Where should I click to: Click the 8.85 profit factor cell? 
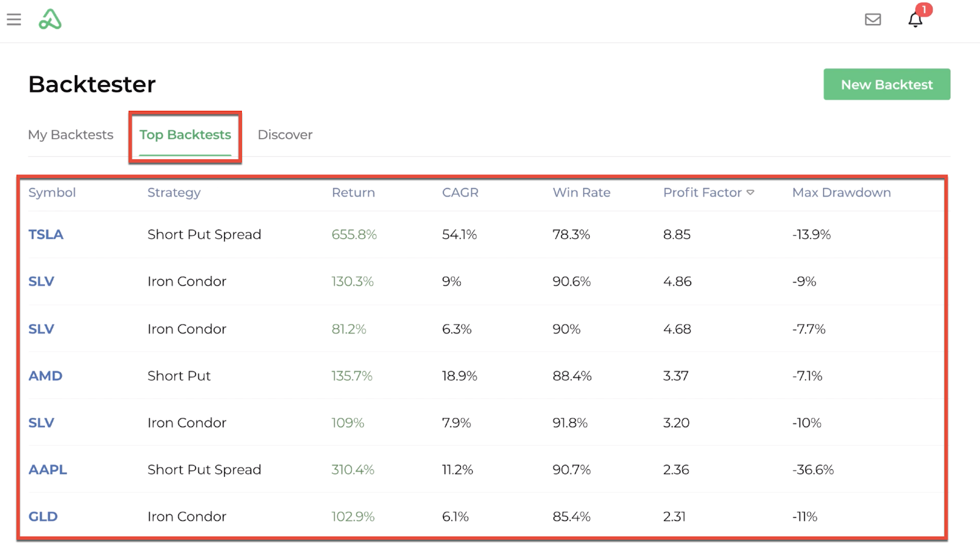677,234
